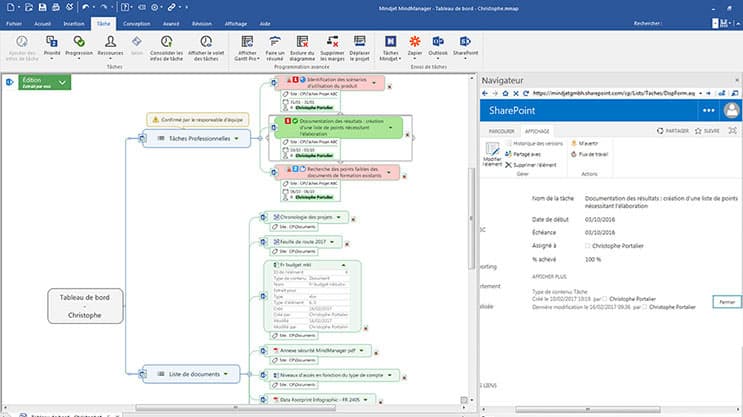Image resolution: width=743 pixels, height=417 pixels.
Task: Open dropdown on Tâches Professionnelles topic
Action: coord(236,138)
